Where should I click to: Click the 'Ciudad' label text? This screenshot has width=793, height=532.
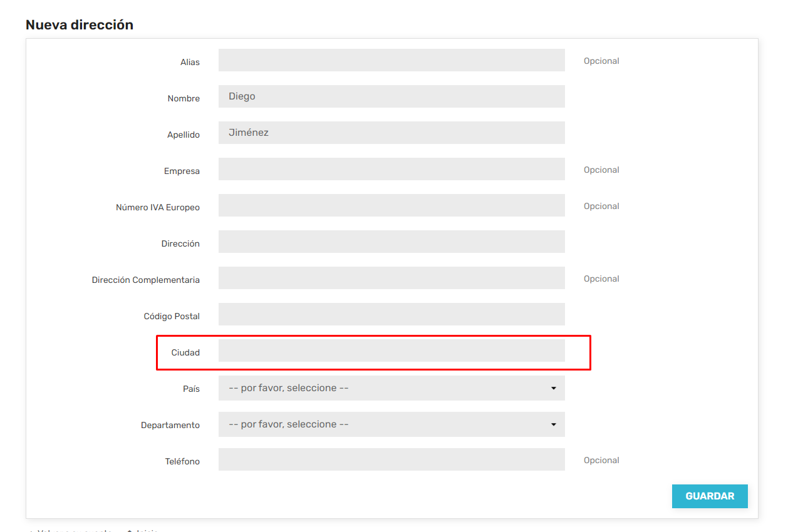point(185,352)
